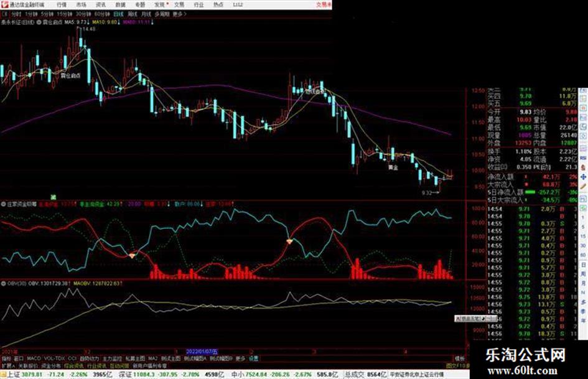Apply the CCI indicator
Image resolution: width=588 pixels, height=379 pixels.
tap(72, 358)
